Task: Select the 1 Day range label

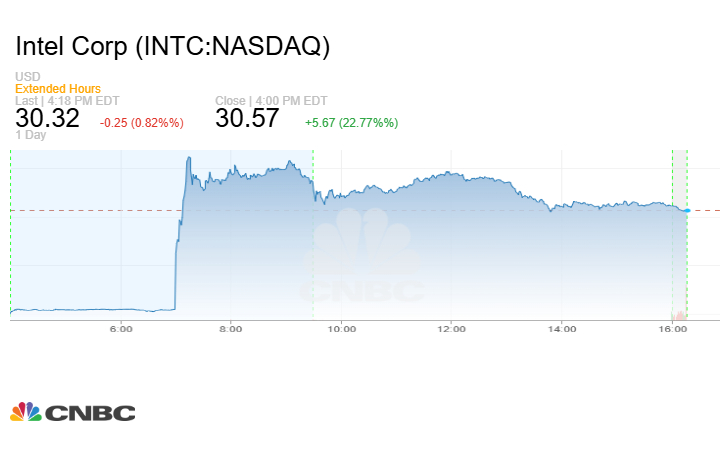Action: tap(30, 135)
